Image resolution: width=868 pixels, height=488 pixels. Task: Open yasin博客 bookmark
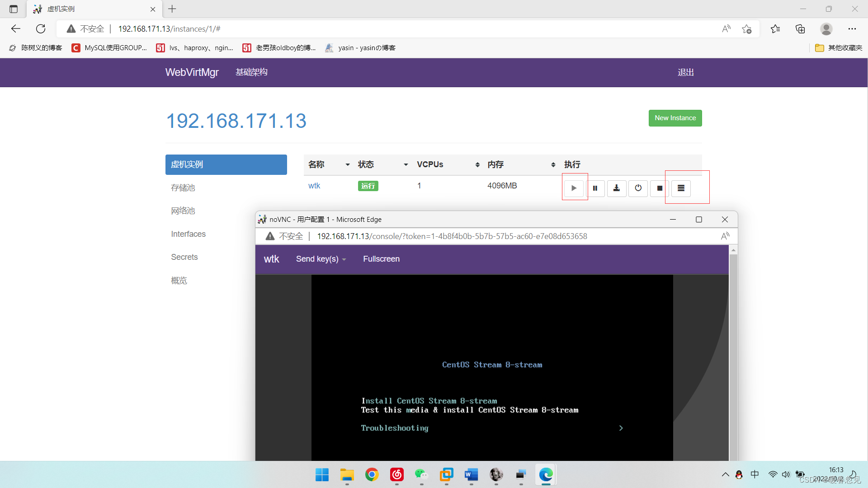click(360, 48)
